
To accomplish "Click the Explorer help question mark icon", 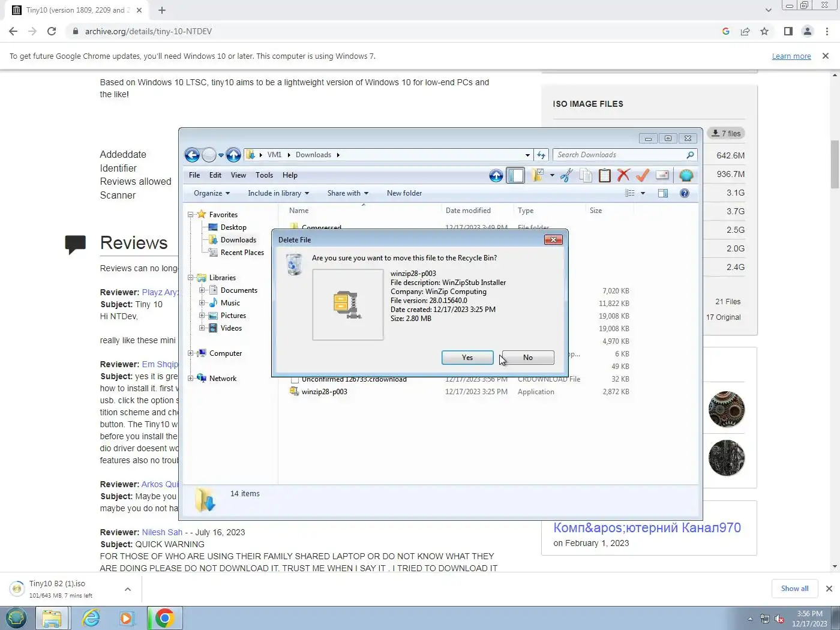I will 685,193.
